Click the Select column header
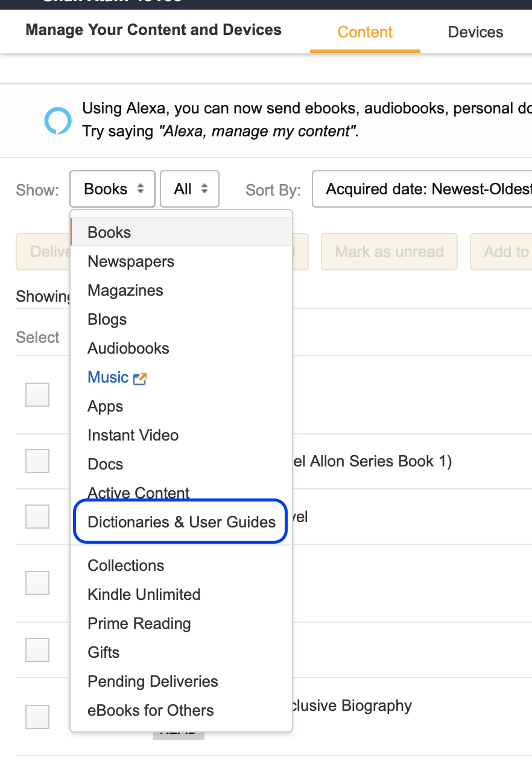The image size is (532, 764). click(37, 337)
